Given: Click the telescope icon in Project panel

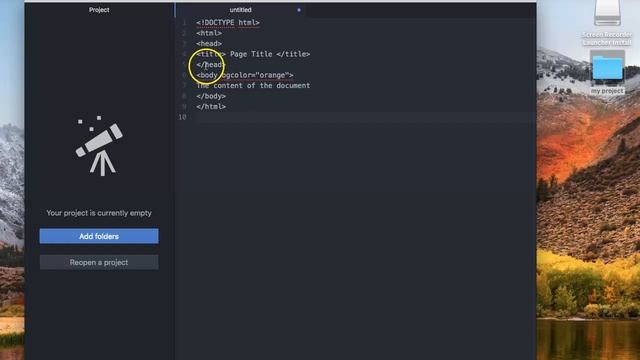Looking at the screenshot, I should pos(99,146).
